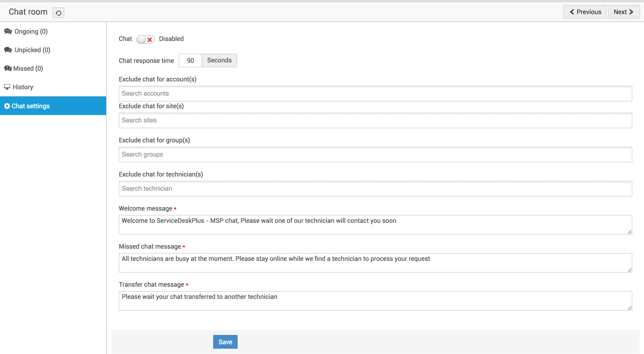Screen dimensions: 644x354
Task: Open the Search sites exclusion box
Action: (375, 120)
